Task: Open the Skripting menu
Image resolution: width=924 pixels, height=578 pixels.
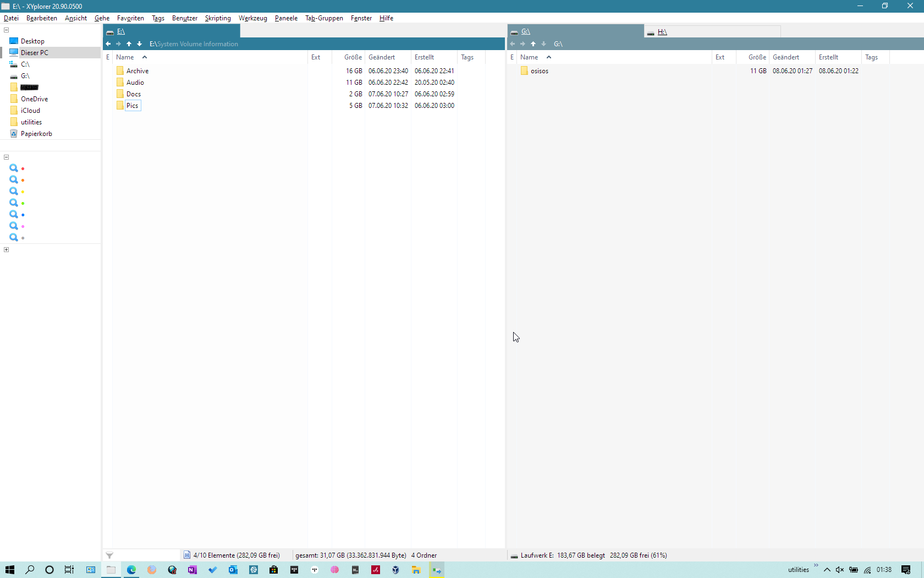Action: (218, 18)
